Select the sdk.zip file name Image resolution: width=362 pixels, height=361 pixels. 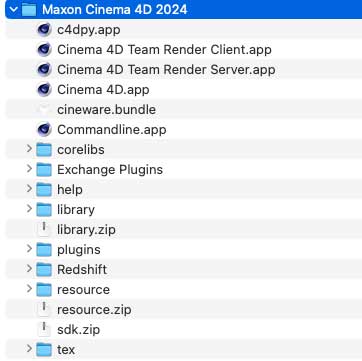pos(79,330)
